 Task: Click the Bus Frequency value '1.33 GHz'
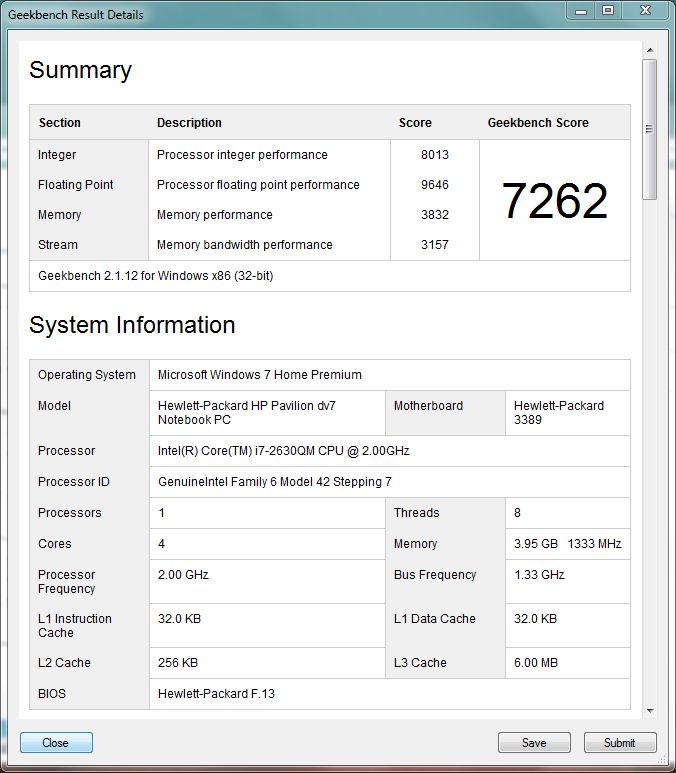(539, 575)
